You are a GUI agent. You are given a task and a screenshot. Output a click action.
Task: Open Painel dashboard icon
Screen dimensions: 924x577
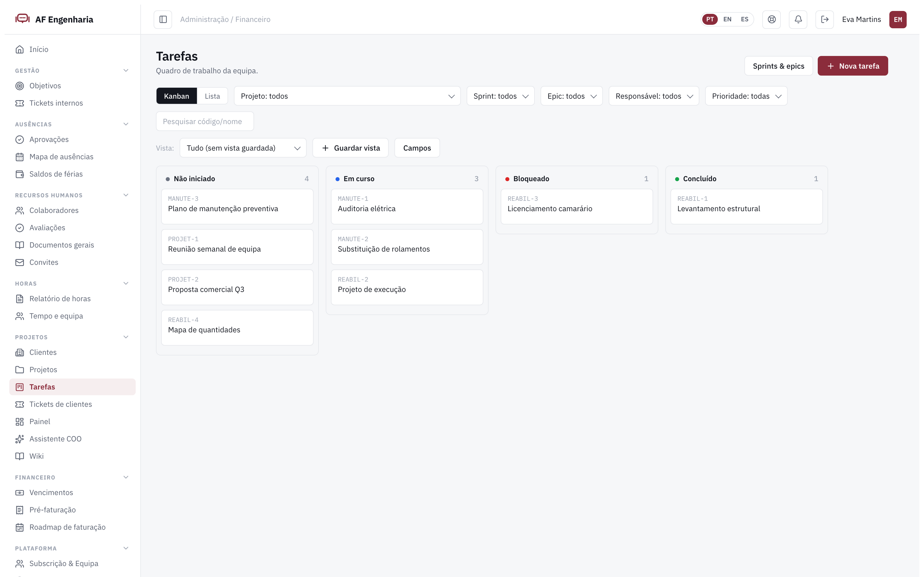tap(19, 422)
